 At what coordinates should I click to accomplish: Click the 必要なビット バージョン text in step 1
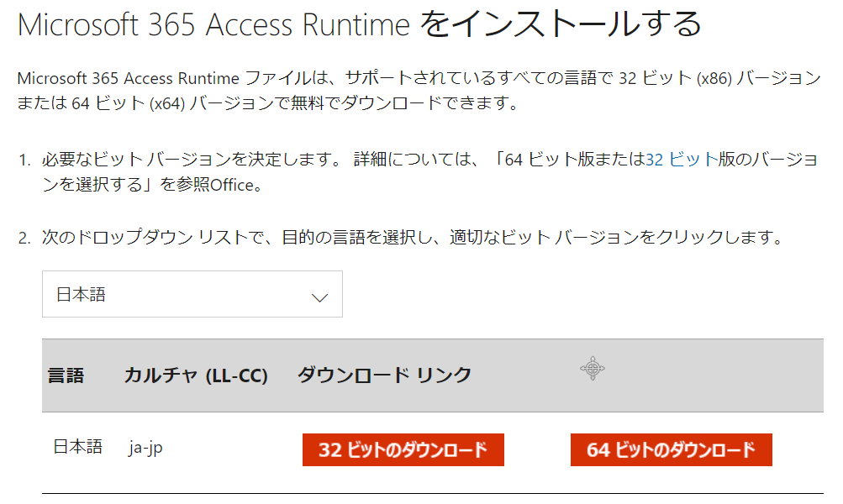pyautogui.click(x=113, y=160)
